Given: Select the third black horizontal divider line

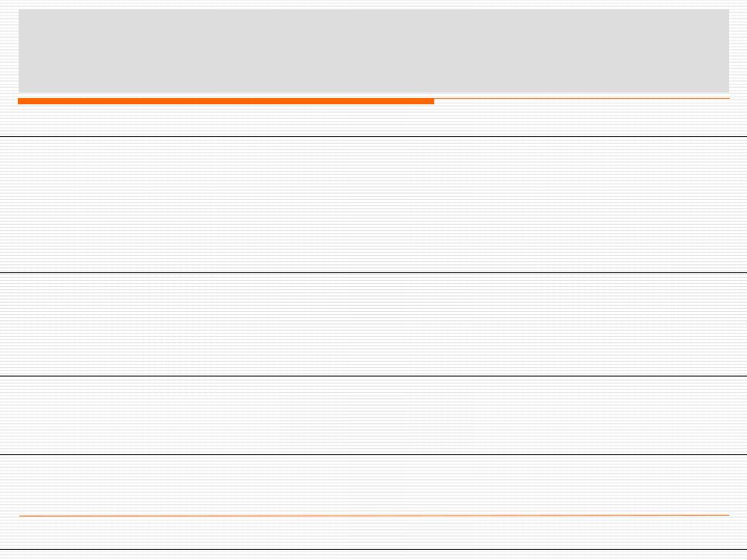Looking at the screenshot, I should tap(373, 376).
